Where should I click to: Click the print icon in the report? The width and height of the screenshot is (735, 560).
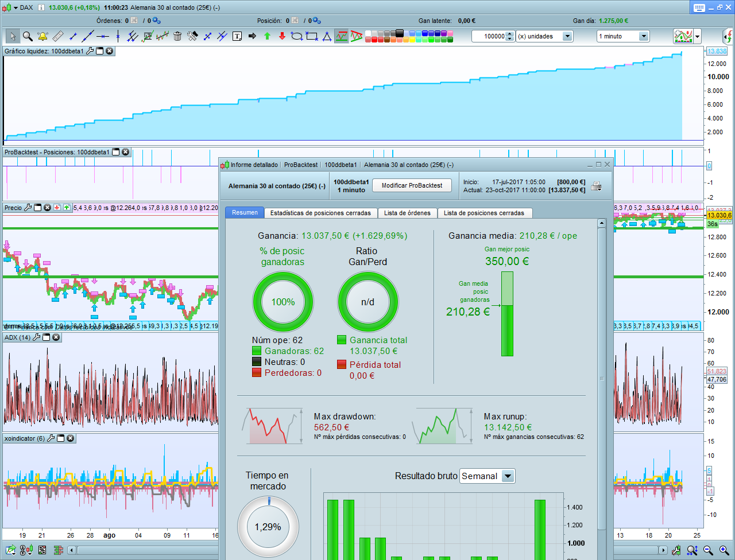(597, 186)
